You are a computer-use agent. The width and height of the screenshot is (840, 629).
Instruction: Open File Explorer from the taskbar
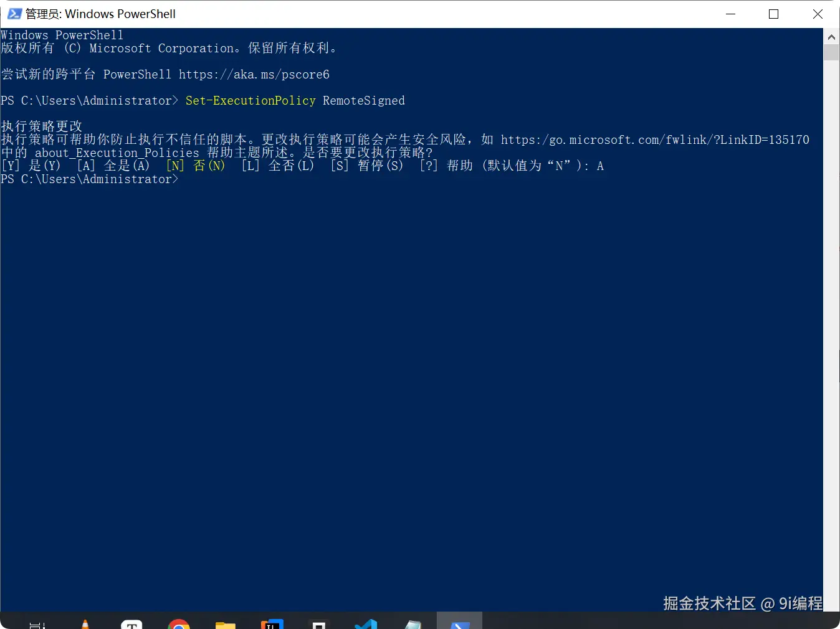click(x=226, y=624)
